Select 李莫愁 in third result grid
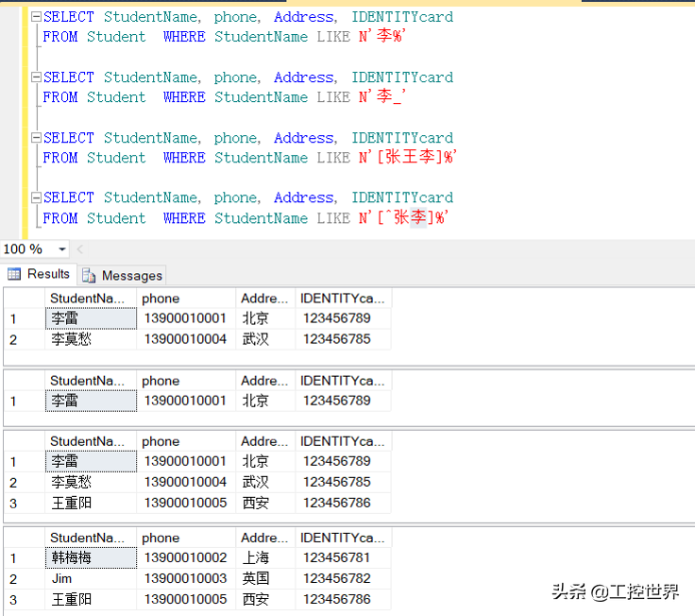Image resolution: width=695 pixels, height=616 pixels. coord(91,482)
